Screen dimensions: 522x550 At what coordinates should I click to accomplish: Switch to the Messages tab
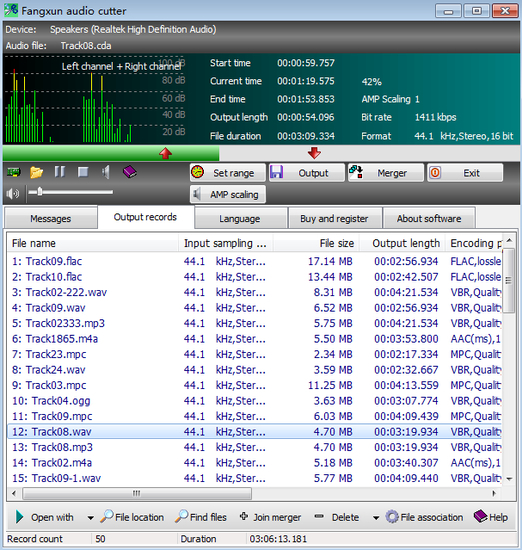coord(51,219)
